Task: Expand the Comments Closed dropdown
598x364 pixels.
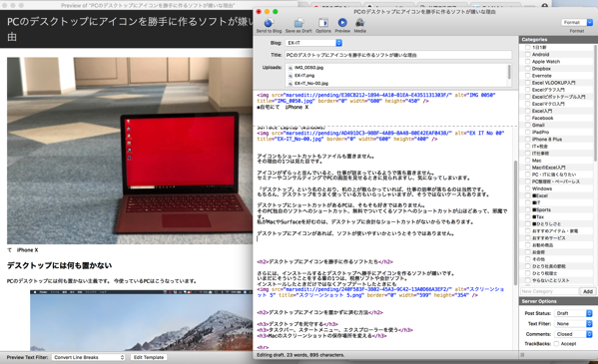Action: [574, 334]
